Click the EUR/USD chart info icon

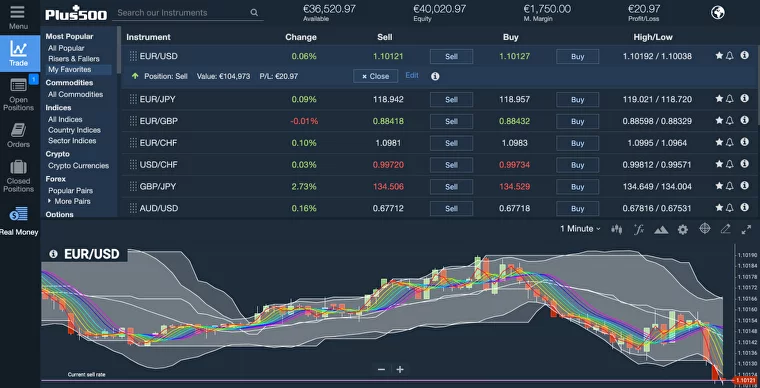point(53,254)
